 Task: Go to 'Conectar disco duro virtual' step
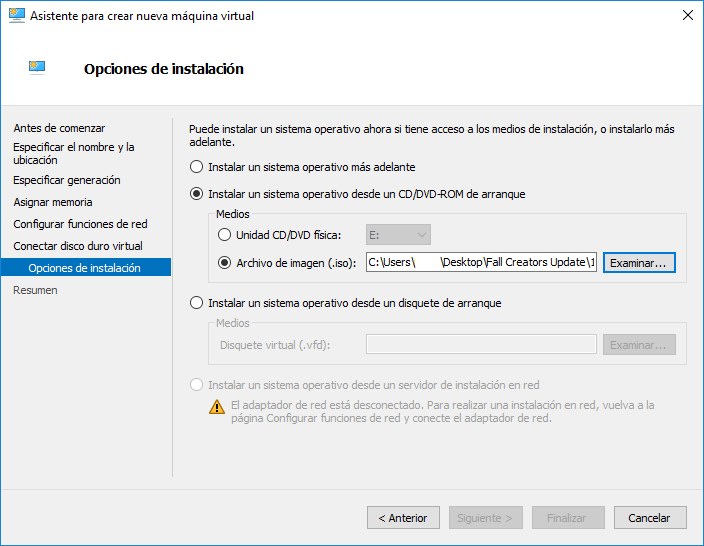[78, 246]
